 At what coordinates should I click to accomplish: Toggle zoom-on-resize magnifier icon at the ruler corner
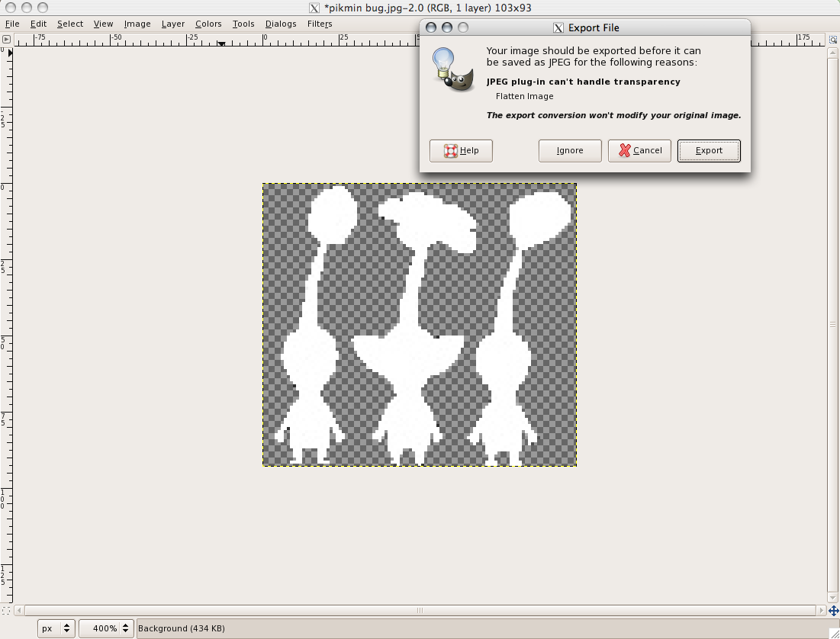pos(833,39)
